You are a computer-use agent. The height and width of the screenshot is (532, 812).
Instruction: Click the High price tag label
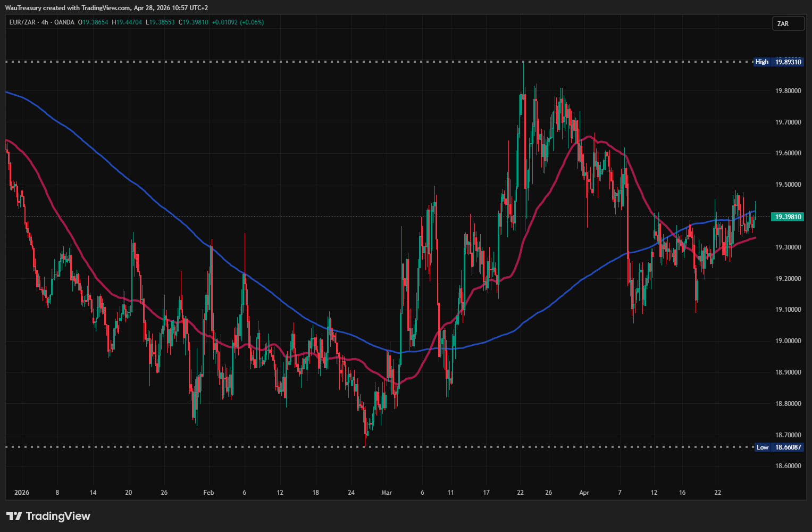(x=762, y=62)
